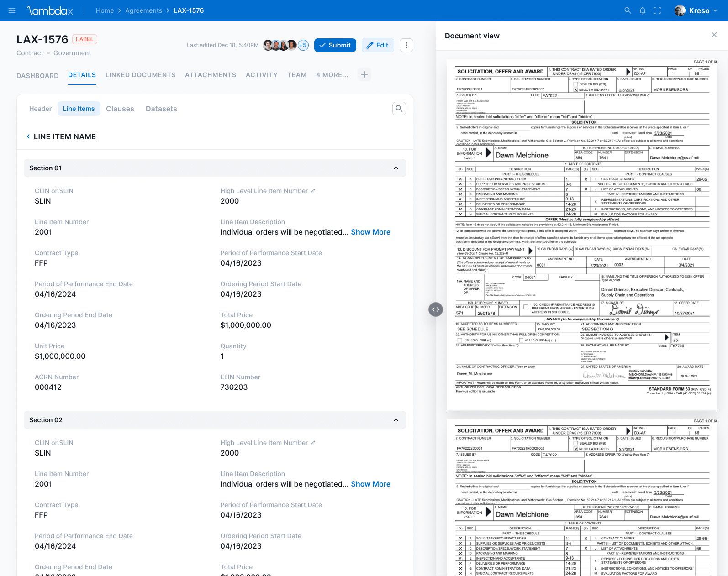
Task: Click the Document view heading
Action: click(x=472, y=36)
